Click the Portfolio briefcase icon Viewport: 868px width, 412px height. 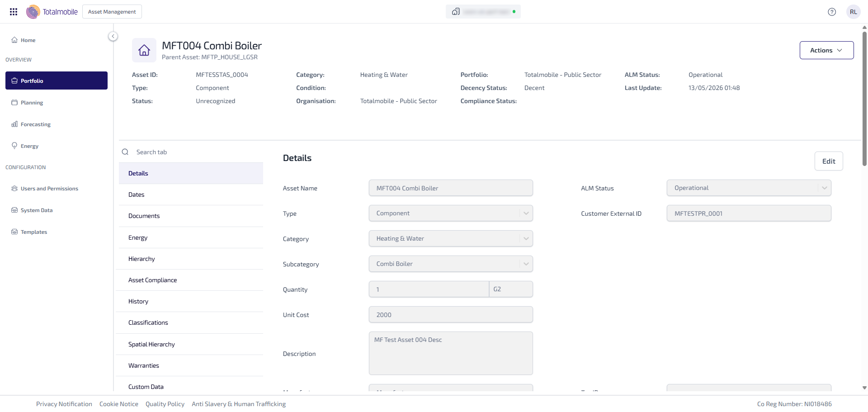click(x=14, y=81)
